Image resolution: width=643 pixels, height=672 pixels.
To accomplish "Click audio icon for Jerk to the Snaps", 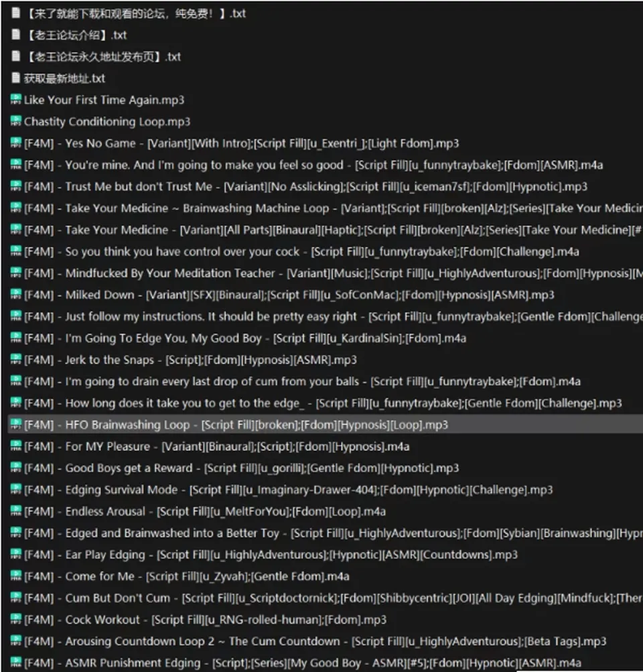I will [16, 359].
